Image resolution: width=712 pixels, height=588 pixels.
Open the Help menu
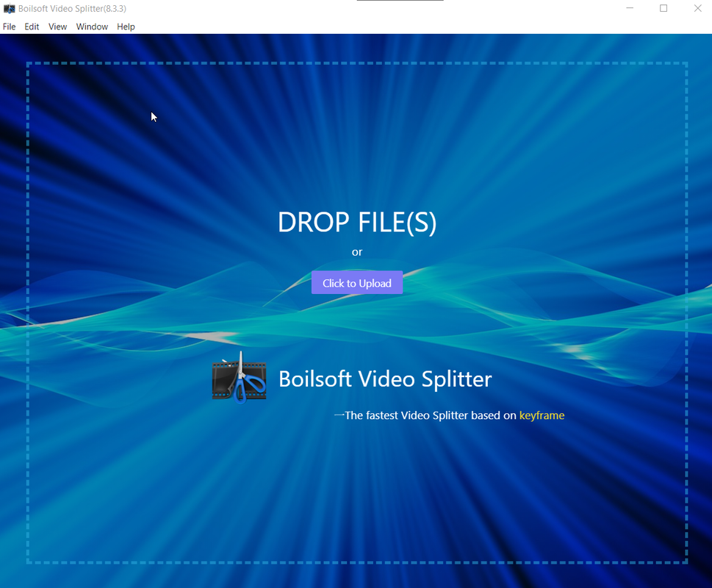coord(126,26)
